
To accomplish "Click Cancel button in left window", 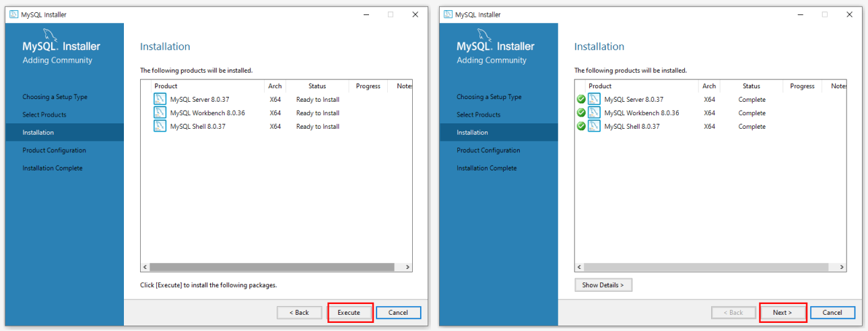I will click(398, 312).
